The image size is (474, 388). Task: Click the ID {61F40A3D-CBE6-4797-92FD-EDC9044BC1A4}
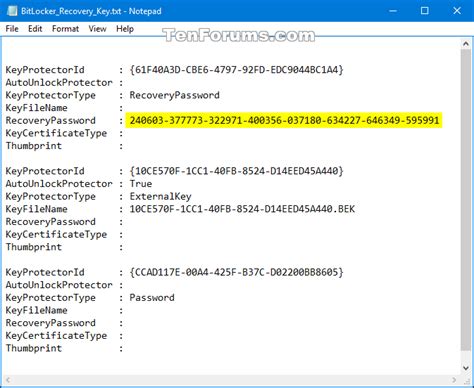(236, 70)
